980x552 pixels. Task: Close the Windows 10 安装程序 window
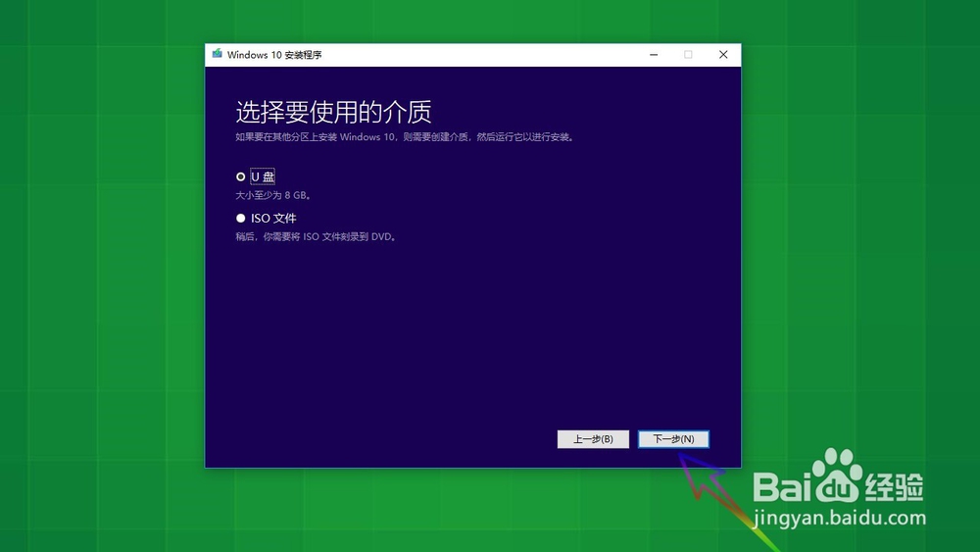tap(723, 54)
